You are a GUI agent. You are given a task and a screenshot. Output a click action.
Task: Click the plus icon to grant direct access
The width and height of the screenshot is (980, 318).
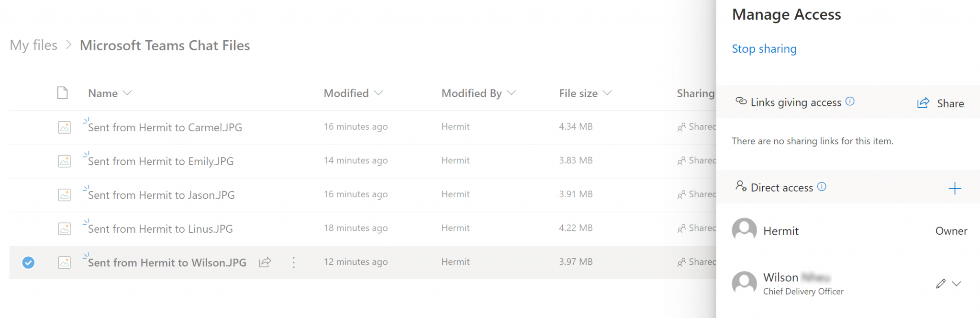955,188
